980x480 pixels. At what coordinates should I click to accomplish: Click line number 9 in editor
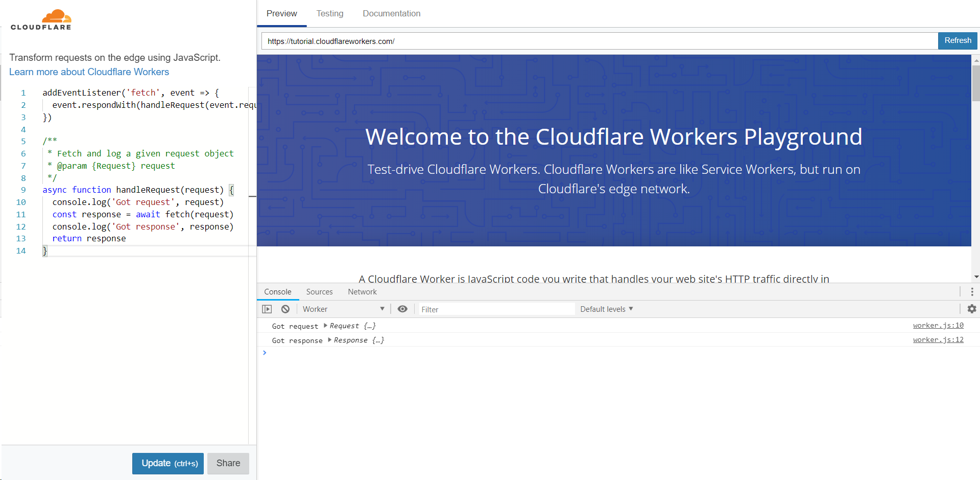[23, 190]
